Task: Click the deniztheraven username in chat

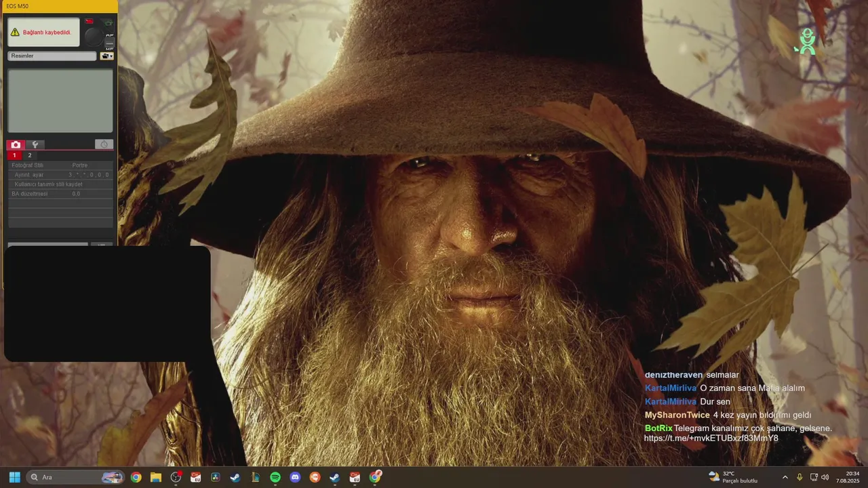Action: pyautogui.click(x=673, y=375)
